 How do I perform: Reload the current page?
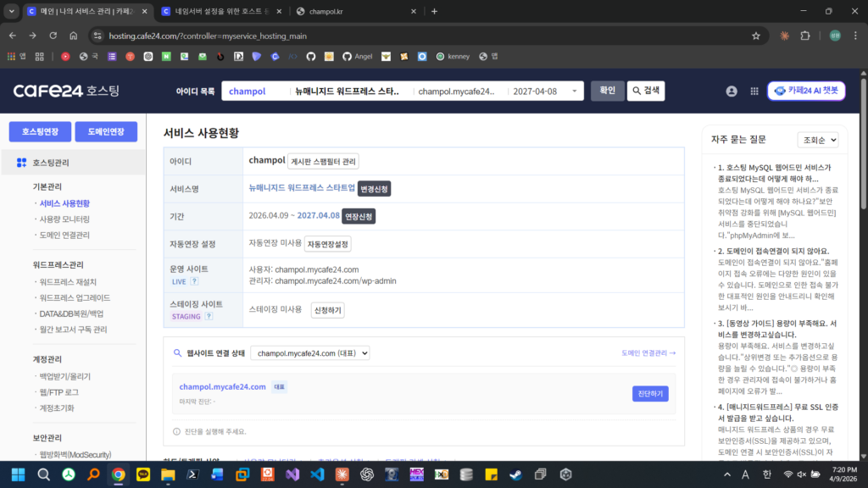[x=53, y=36]
